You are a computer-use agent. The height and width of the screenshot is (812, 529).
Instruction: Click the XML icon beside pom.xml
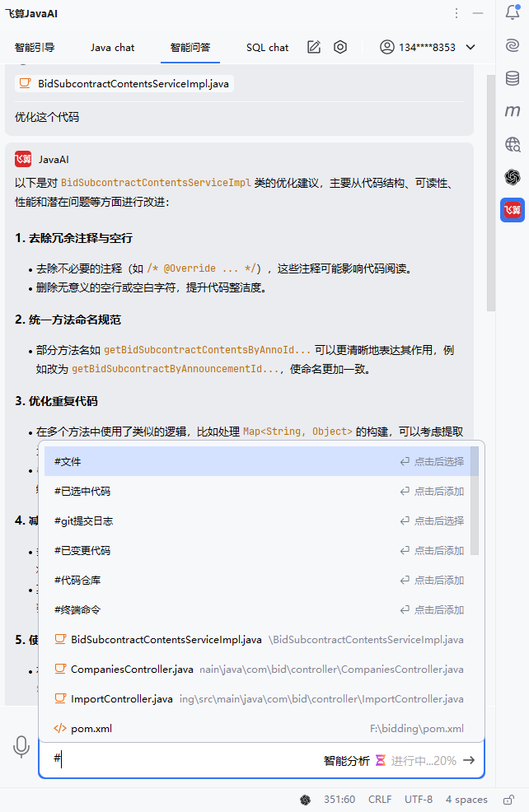[60, 728]
